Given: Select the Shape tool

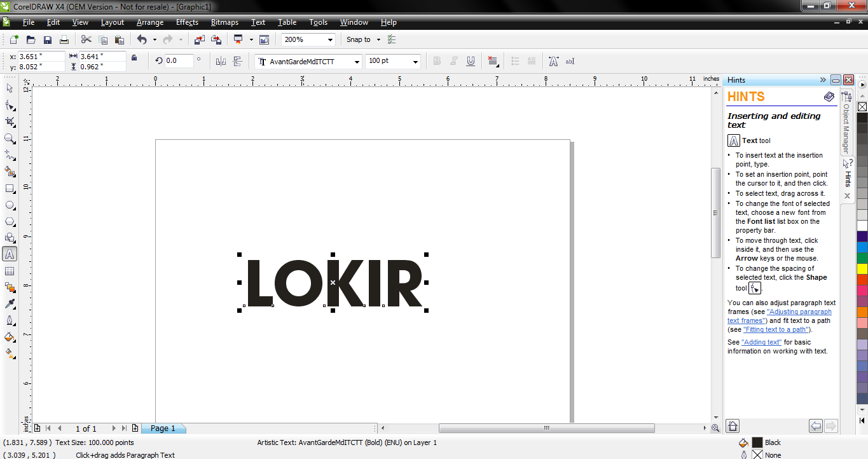Looking at the screenshot, I should [10, 106].
